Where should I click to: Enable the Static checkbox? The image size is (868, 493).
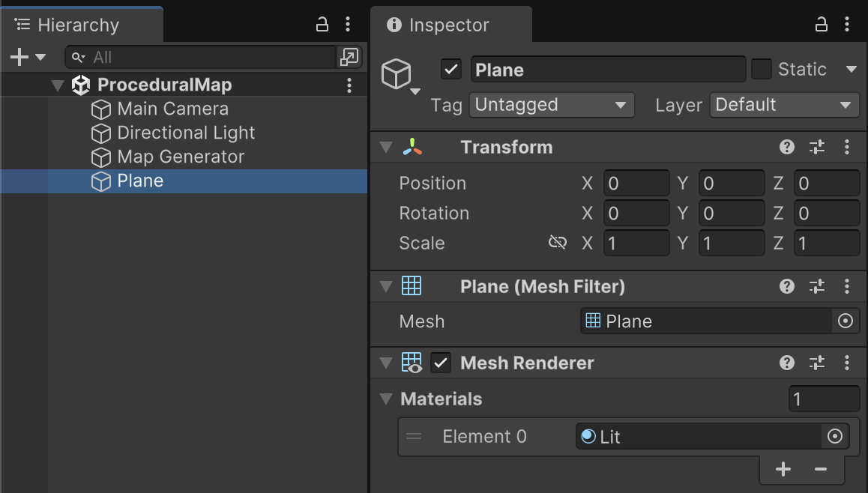pos(762,70)
